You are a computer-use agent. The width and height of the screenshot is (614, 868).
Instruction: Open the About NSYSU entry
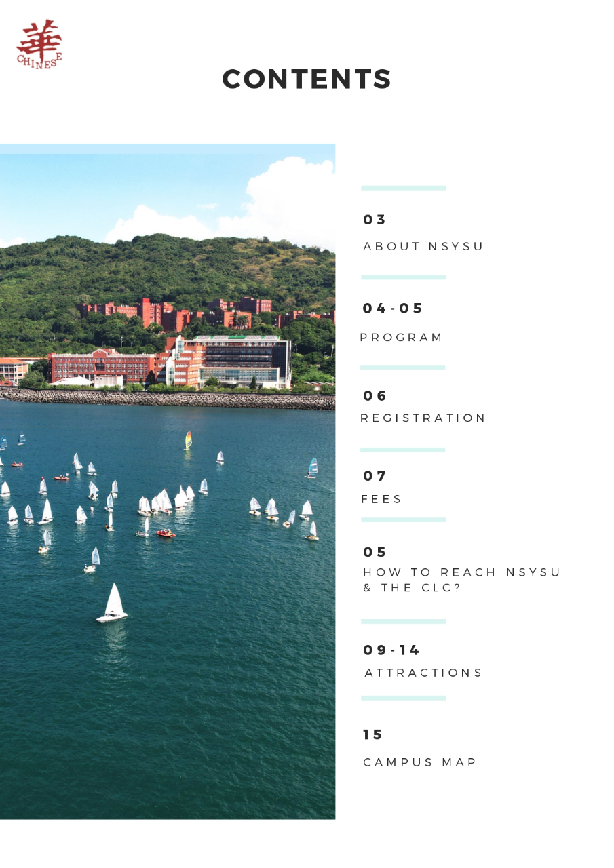[423, 246]
